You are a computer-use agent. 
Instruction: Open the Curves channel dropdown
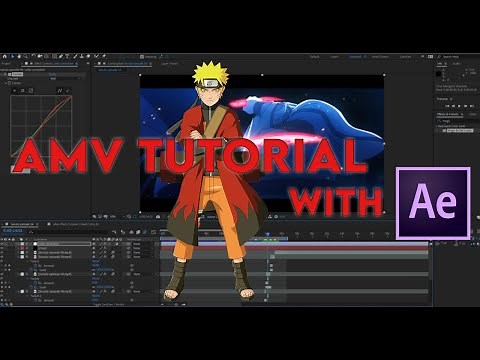65,79
